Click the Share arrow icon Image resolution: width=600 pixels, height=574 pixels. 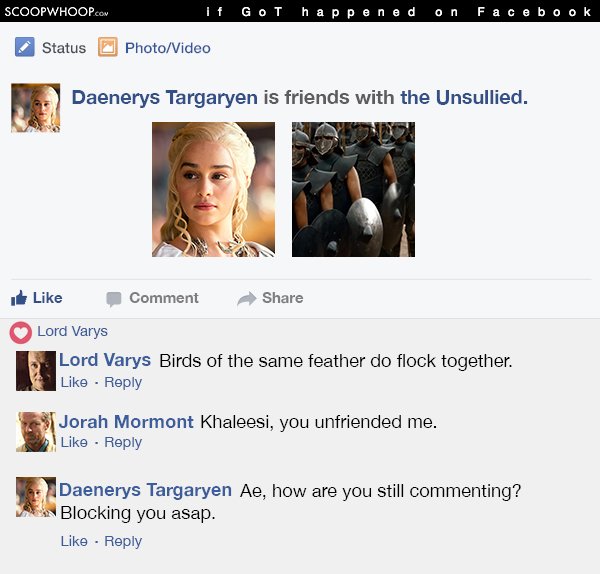click(x=246, y=298)
